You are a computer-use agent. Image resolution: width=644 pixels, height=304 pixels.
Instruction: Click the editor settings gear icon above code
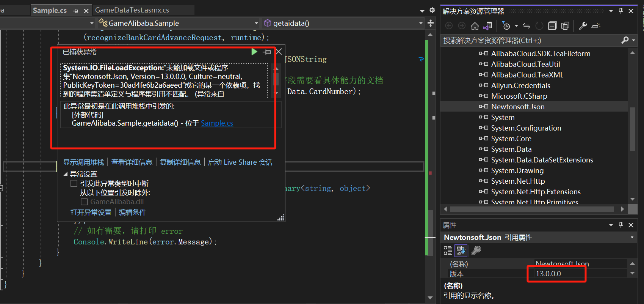pyautogui.click(x=432, y=10)
